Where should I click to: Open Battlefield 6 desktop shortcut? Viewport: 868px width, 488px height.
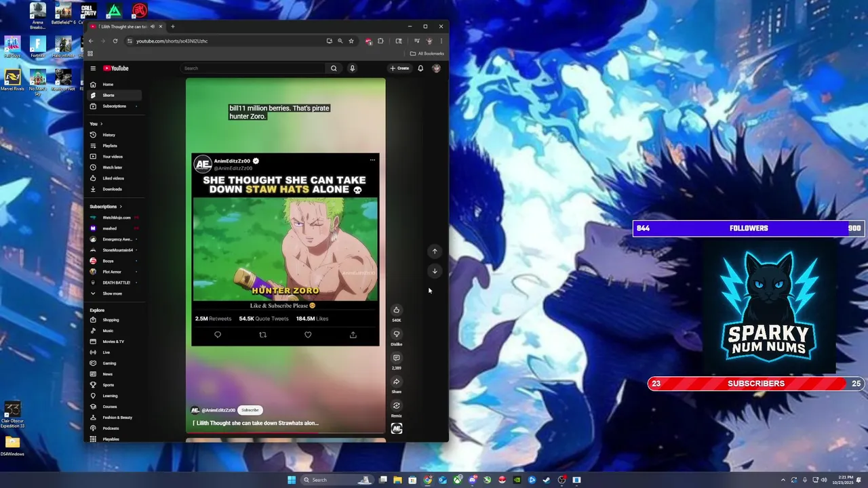pyautogui.click(x=63, y=14)
